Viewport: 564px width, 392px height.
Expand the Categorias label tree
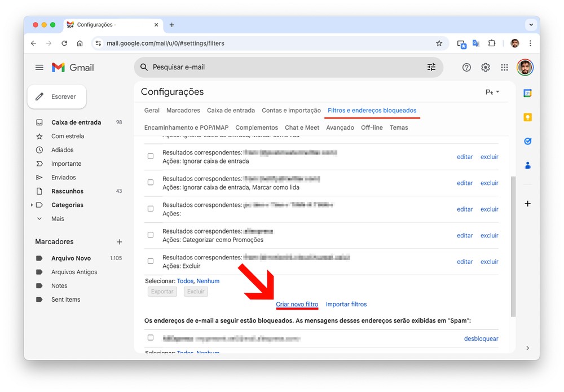(32, 205)
